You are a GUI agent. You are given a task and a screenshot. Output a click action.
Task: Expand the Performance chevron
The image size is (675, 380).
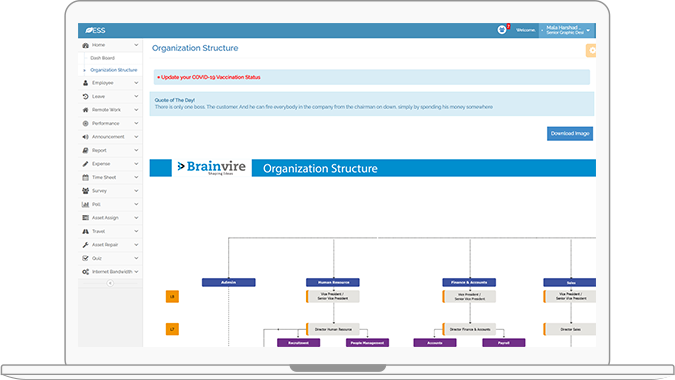click(x=136, y=124)
